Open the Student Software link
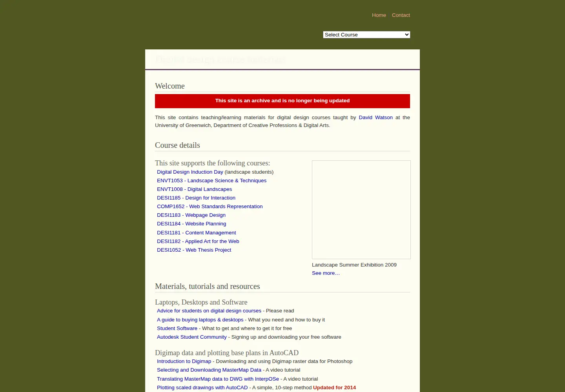Screen dimensions: 565x392 177,328
